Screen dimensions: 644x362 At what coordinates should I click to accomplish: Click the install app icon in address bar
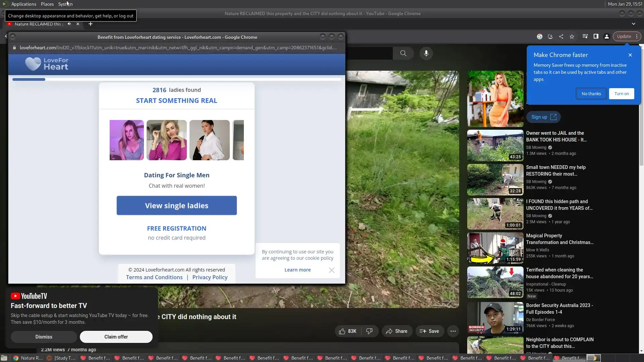tap(550, 37)
